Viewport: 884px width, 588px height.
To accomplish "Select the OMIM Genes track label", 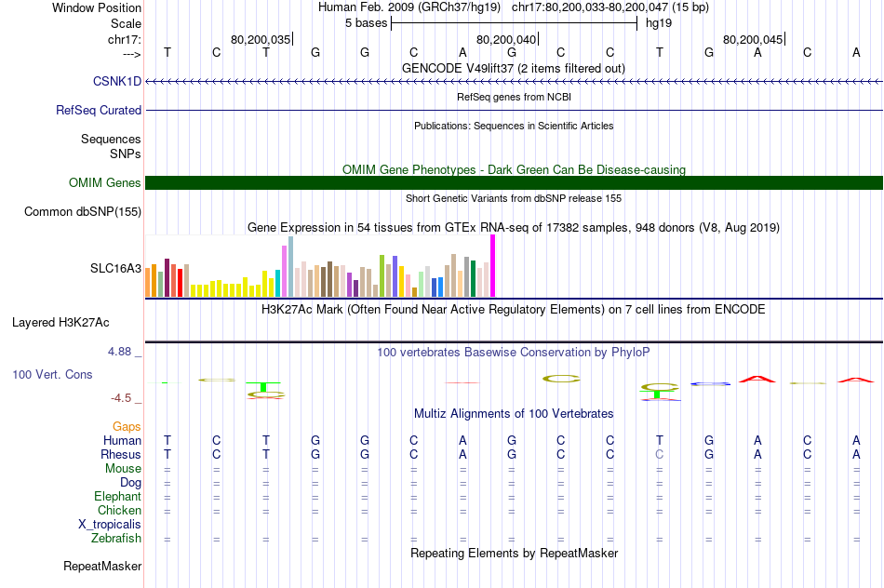I will tap(105, 182).
